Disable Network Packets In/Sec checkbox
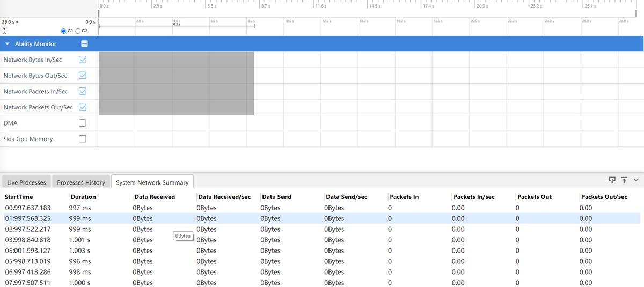 (83, 91)
